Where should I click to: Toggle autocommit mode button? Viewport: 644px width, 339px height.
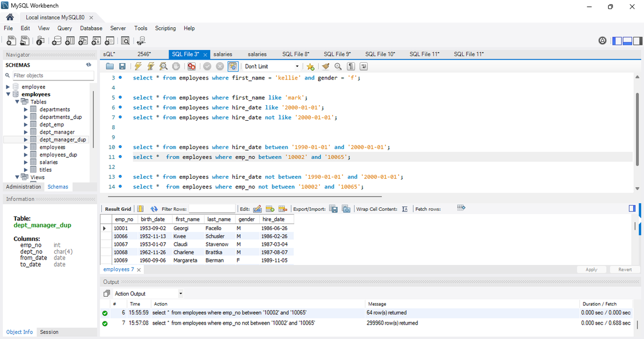pos(233,67)
